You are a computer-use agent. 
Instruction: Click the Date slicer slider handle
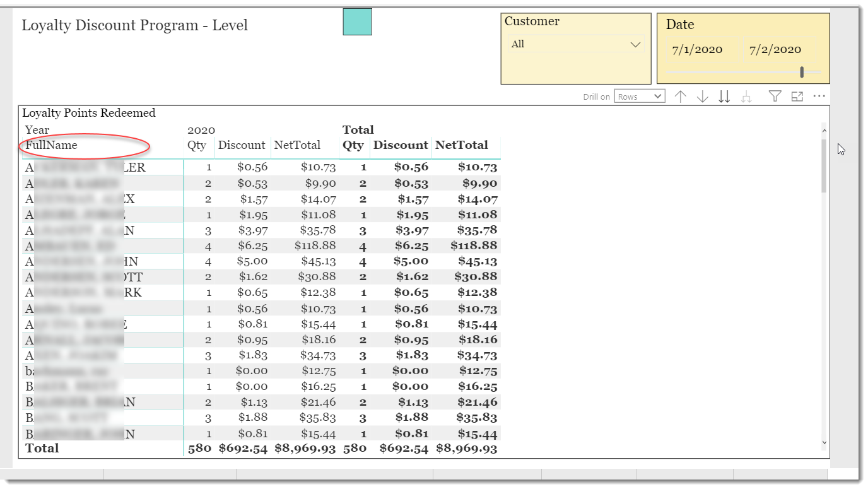802,72
